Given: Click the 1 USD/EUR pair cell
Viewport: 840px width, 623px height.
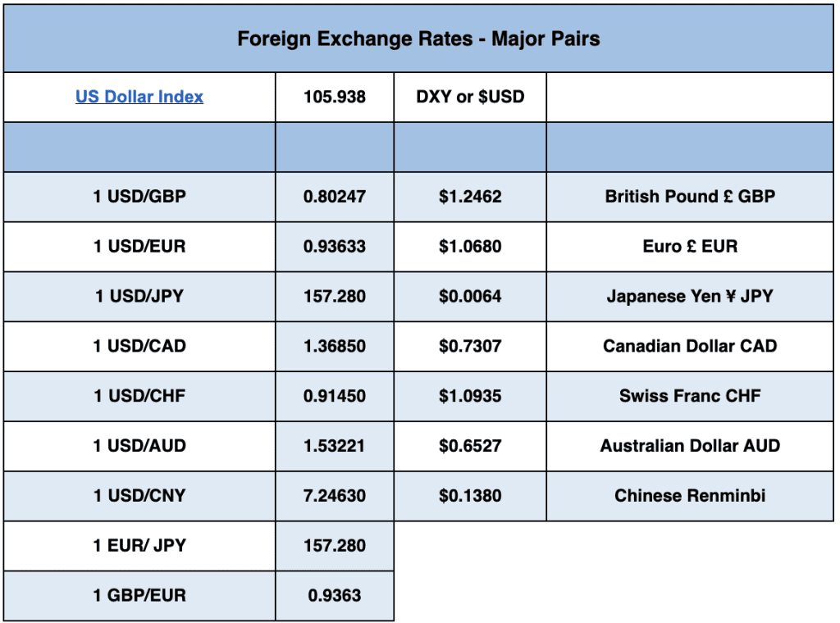Looking at the screenshot, I should click(139, 247).
